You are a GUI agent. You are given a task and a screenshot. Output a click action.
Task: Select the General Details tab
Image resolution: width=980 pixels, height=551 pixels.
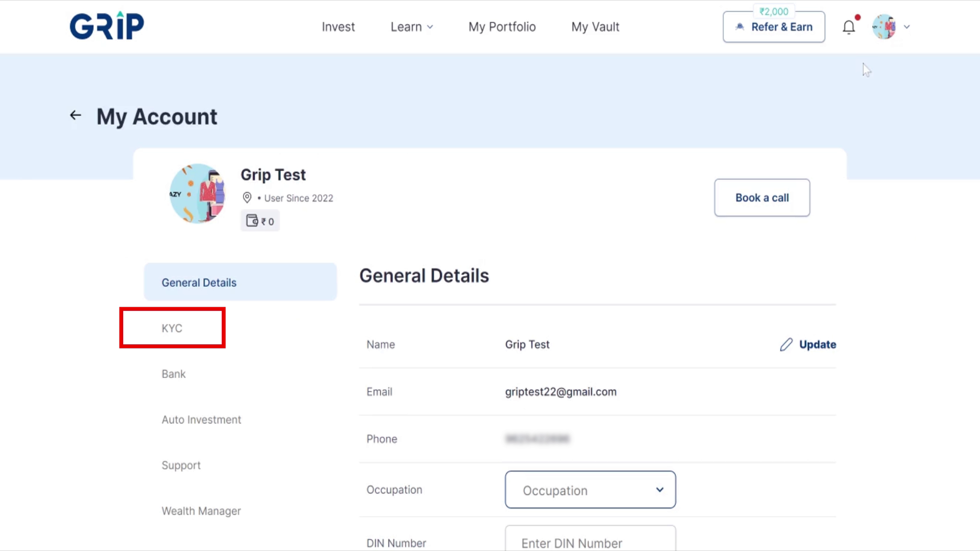coord(240,282)
